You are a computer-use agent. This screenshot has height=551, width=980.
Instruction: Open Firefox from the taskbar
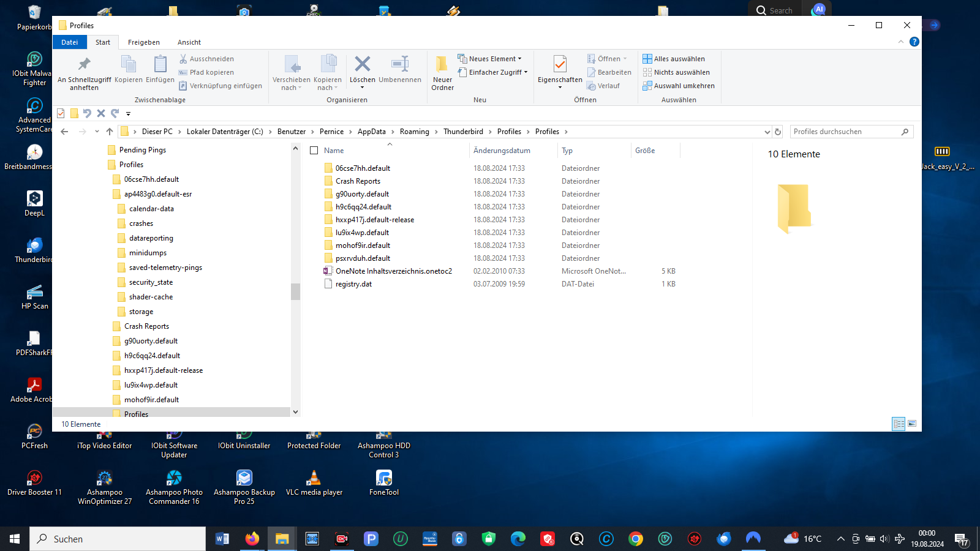(252, 539)
